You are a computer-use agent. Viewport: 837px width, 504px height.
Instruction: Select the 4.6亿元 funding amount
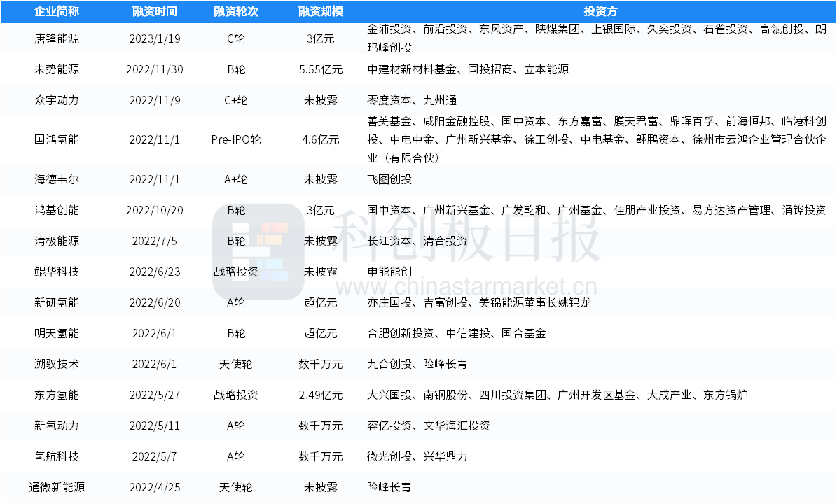(x=320, y=139)
